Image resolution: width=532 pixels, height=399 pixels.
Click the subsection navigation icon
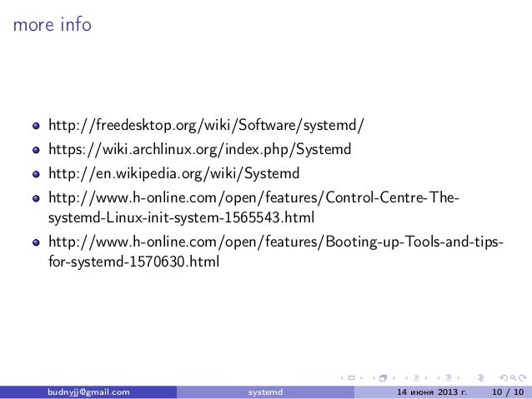click(x=416, y=377)
